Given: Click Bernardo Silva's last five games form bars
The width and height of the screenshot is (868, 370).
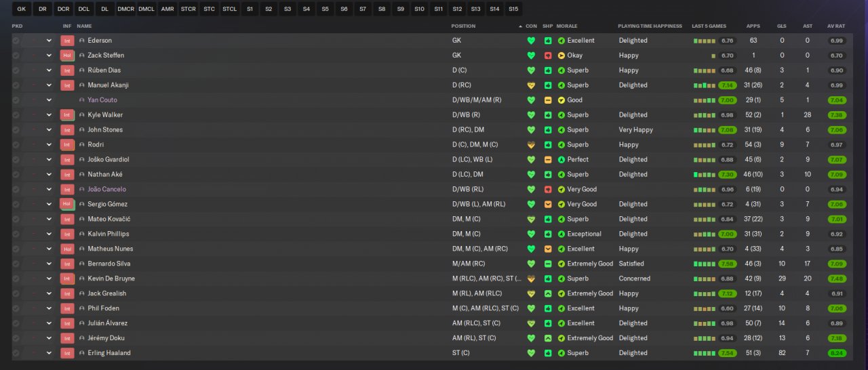Looking at the screenshot, I should (705, 264).
